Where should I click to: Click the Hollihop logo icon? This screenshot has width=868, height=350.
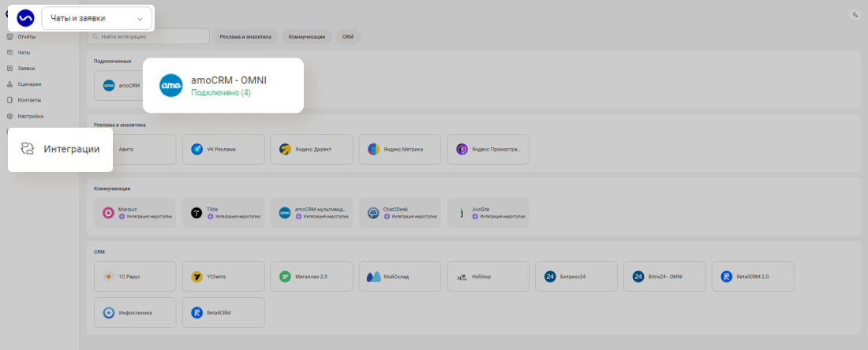[x=462, y=277]
